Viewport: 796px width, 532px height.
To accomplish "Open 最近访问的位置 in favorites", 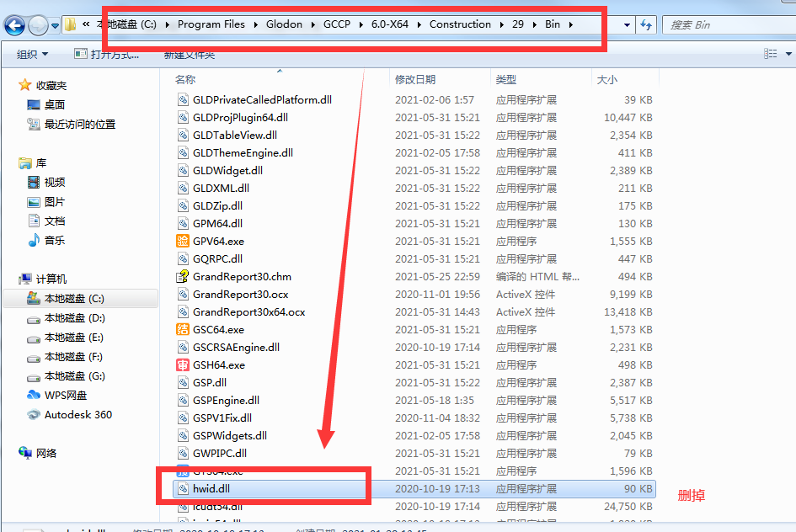I will pyautogui.click(x=72, y=125).
